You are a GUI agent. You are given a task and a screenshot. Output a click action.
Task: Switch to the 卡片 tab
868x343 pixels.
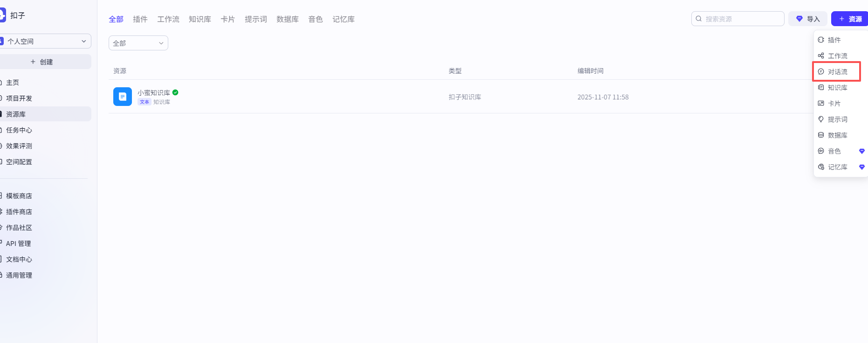click(x=228, y=19)
